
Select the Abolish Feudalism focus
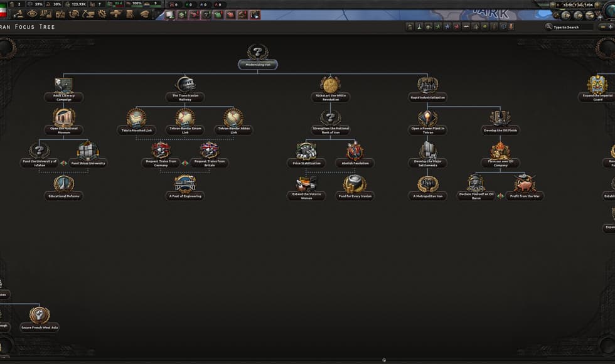355,156
